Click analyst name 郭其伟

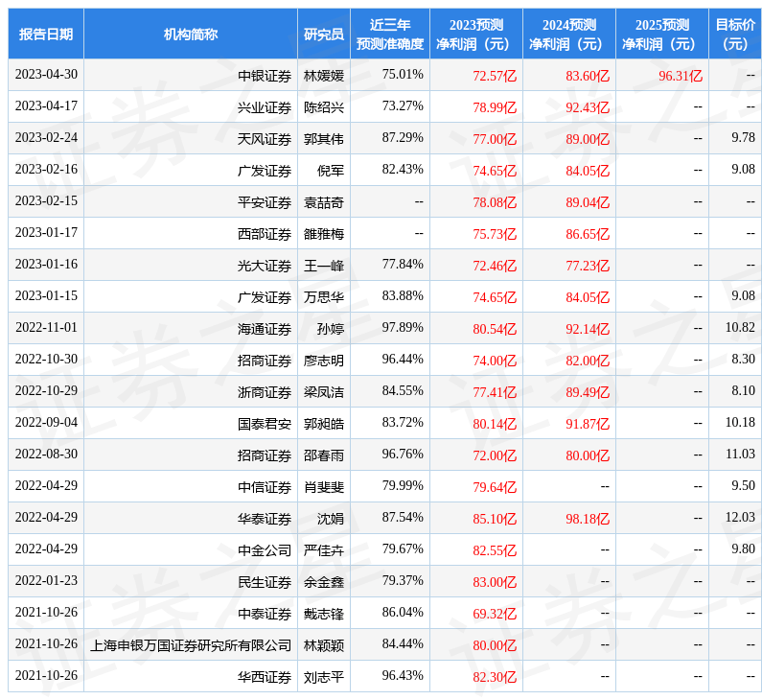[x=324, y=139]
